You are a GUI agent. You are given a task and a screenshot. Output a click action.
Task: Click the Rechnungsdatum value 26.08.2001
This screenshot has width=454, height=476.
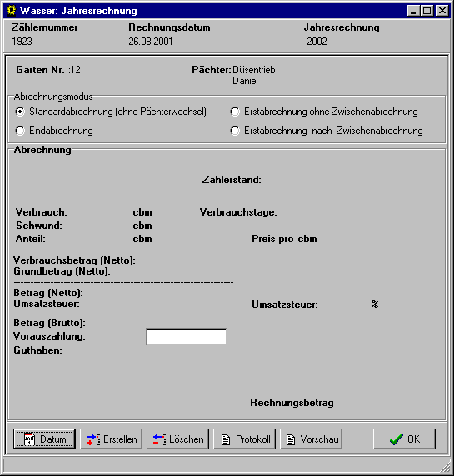(151, 42)
